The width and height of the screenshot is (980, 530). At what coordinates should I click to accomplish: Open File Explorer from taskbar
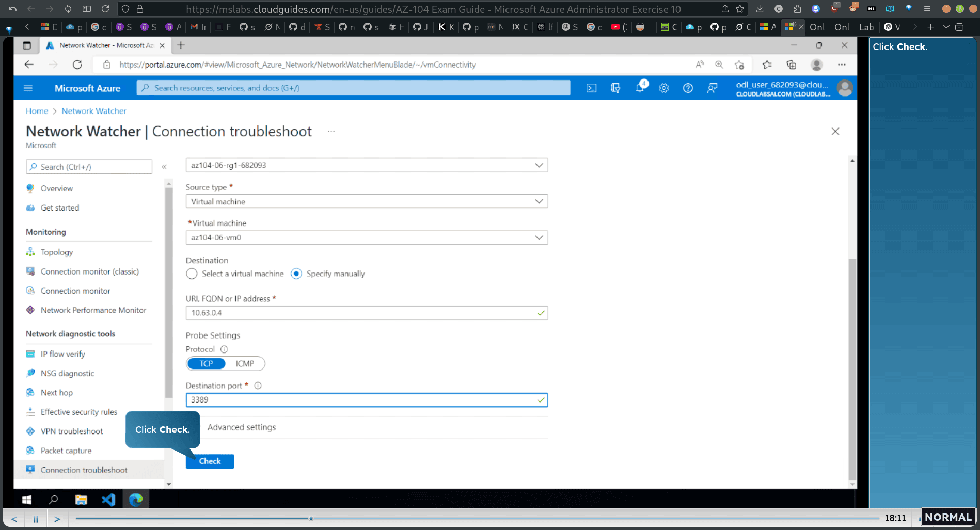(x=81, y=500)
